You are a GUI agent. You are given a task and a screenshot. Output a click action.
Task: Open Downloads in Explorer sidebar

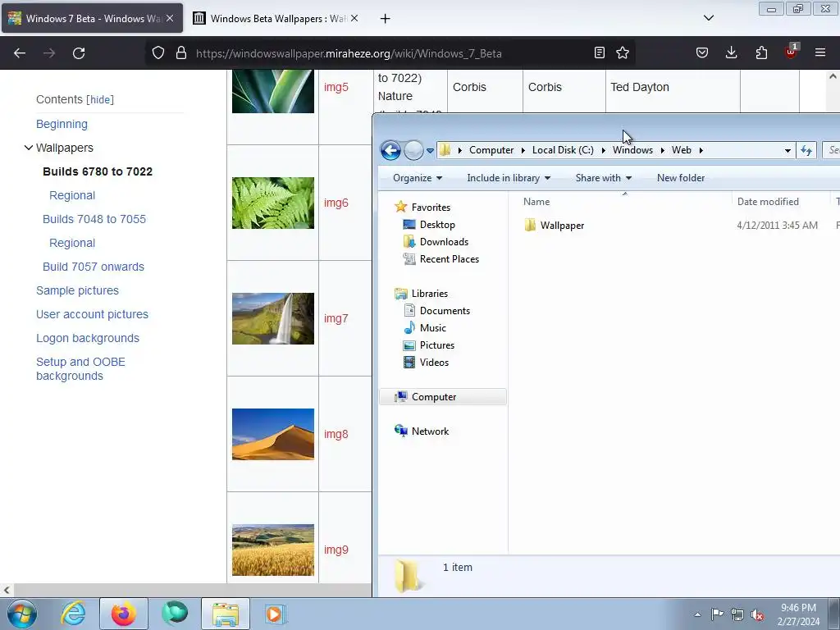click(436, 242)
